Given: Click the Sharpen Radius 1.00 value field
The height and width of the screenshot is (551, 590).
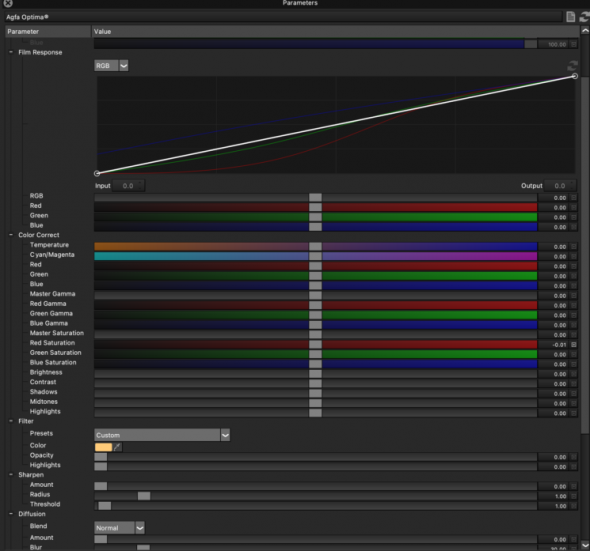Looking at the screenshot, I should 554,496.
